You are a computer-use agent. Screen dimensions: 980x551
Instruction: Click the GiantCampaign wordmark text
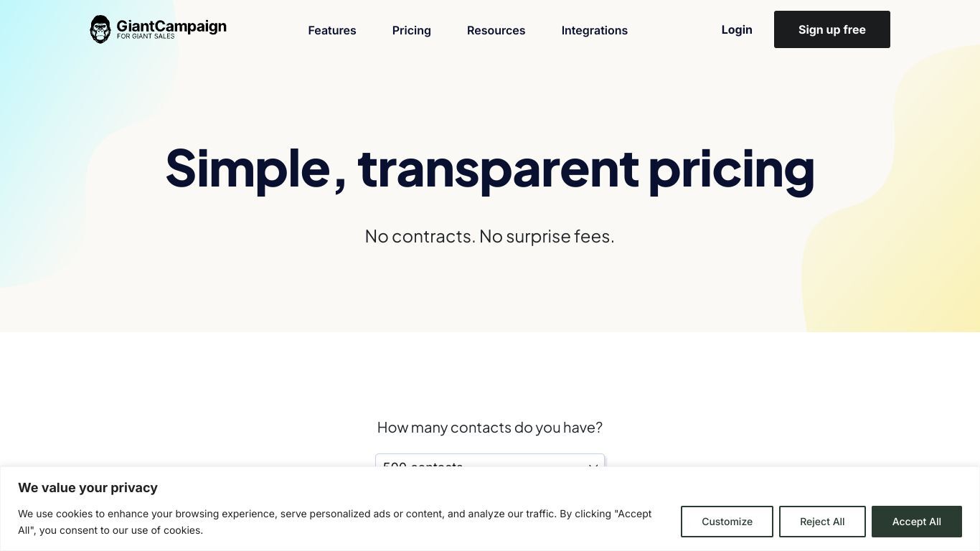171,26
